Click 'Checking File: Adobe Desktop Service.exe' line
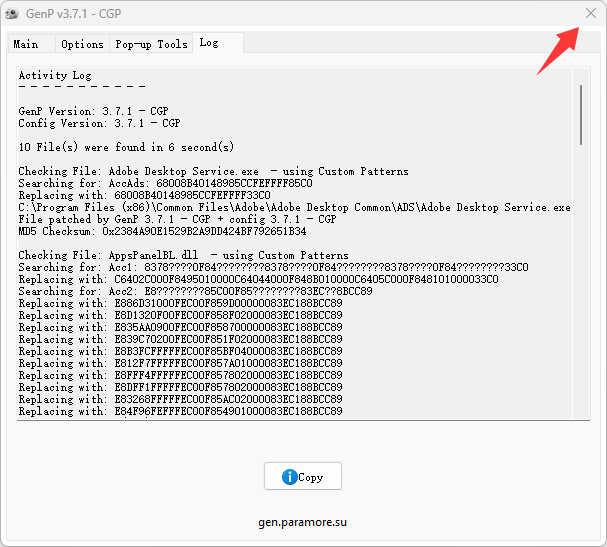 213,171
